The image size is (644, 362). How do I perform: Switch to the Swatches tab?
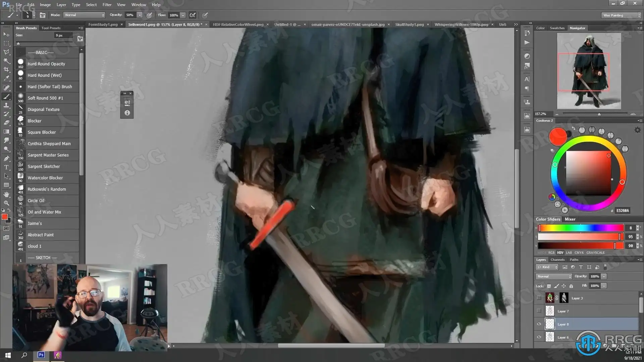click(x=557, y=28)
